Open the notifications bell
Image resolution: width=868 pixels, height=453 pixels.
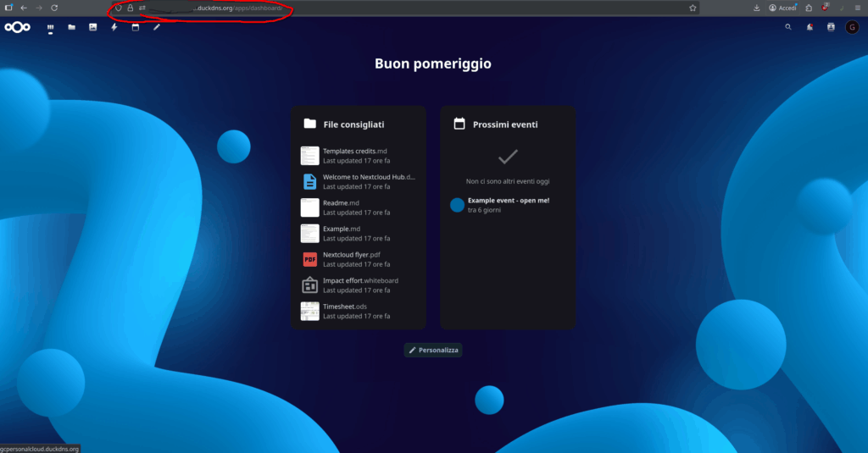810,27
